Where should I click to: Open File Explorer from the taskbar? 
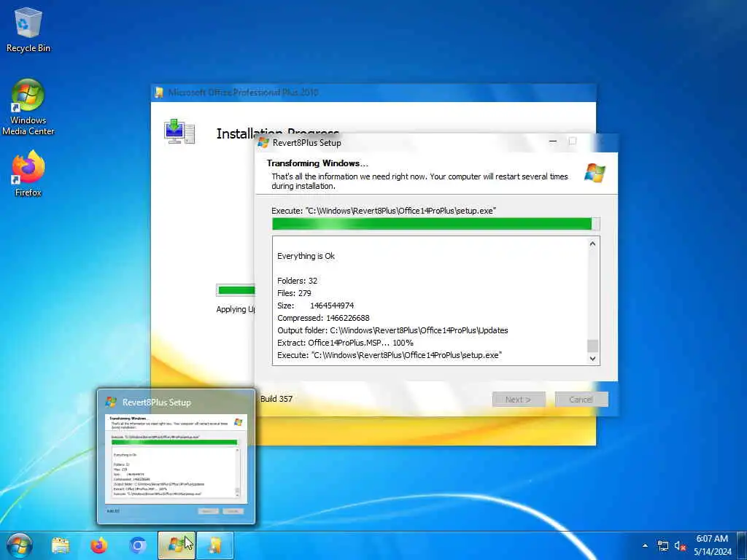click(61, 545)
